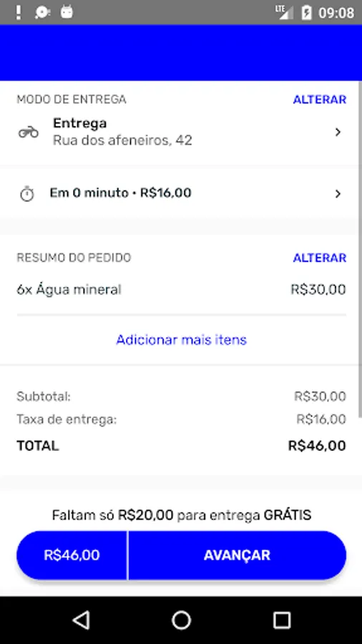
Task: Expand the Entrega address chevron
Action: 338,132
